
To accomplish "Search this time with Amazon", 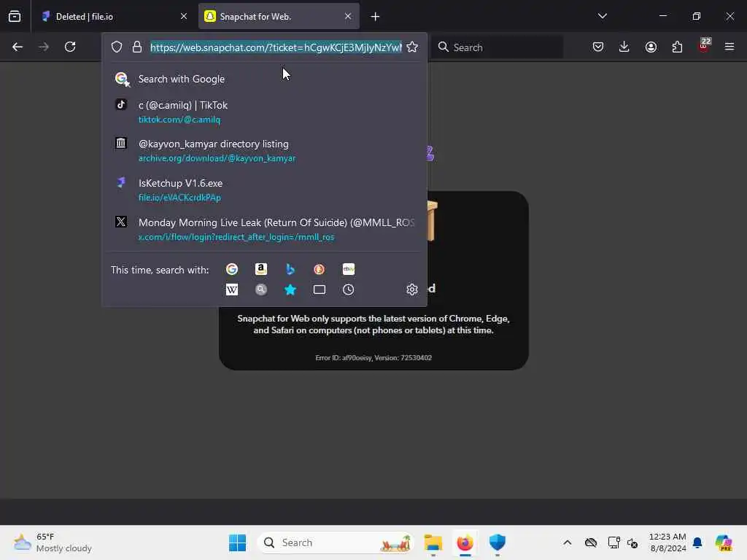I will tap(261, 270).
